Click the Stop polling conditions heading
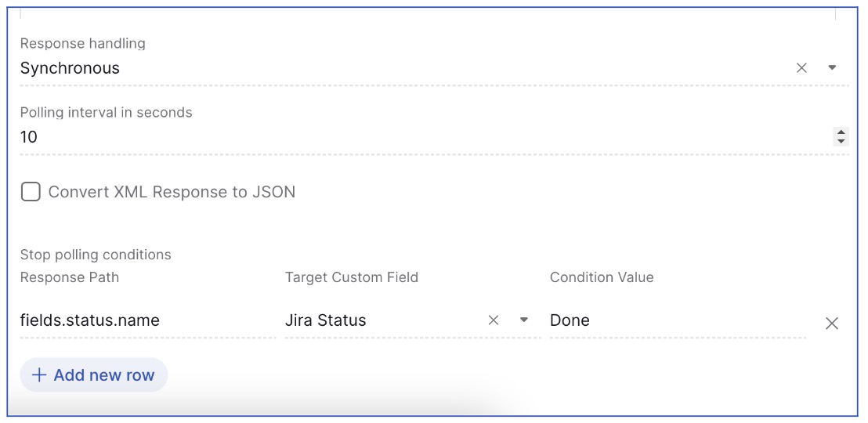 pyautogui.click(x=96, y=255)
